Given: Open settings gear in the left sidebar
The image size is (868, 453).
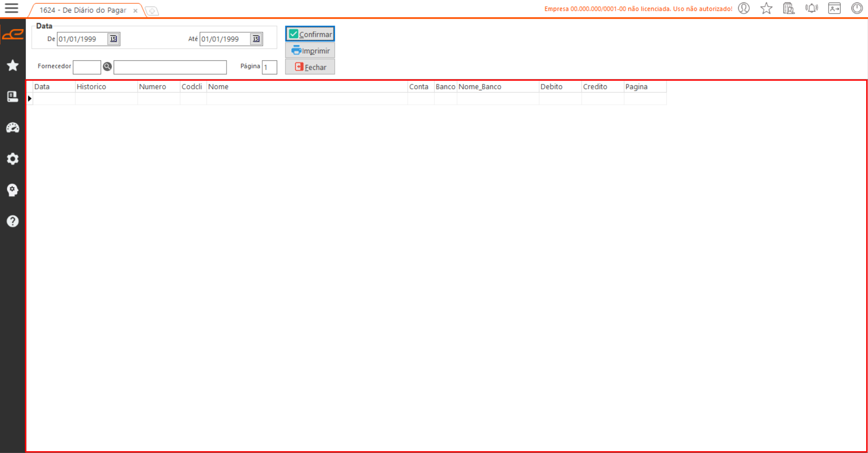Looking at the screenshot, I should pyautogui.click(x=13, y=159).
